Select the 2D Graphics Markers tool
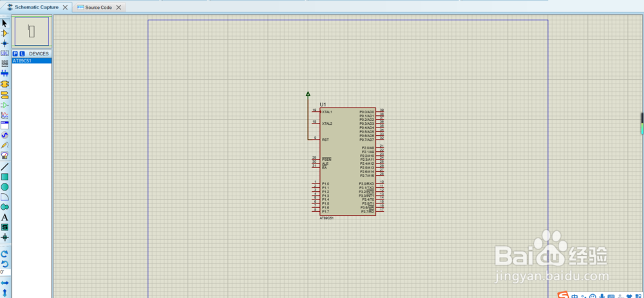The width and height of the screenshot is (644, 298). 5,237
